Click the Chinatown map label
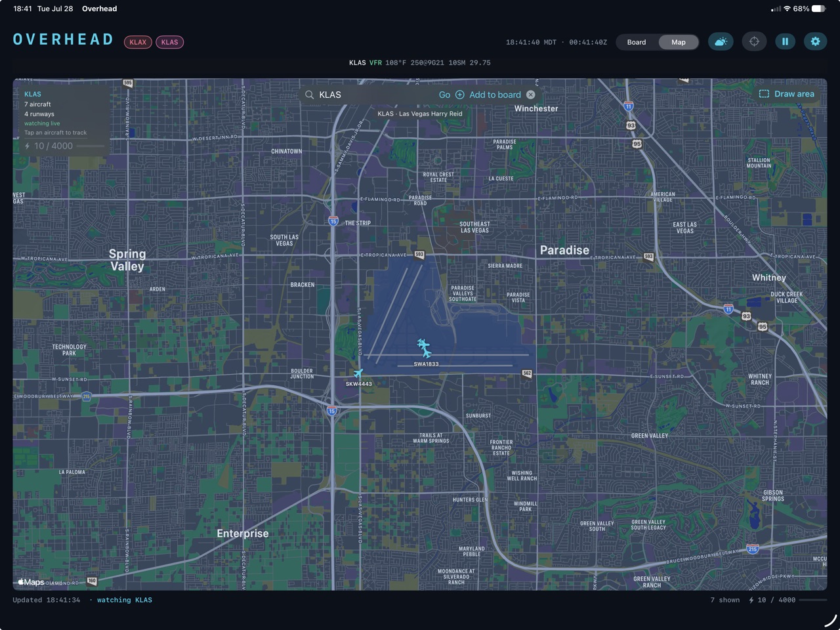Image resolution: width=840 pixels, height=630 pixels. (x=287, y=152)
